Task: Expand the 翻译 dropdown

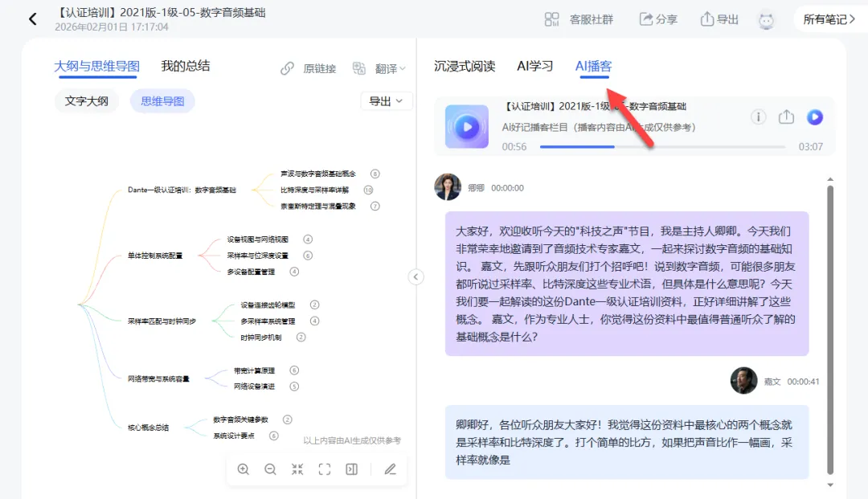Action: [x=380, y=69]
